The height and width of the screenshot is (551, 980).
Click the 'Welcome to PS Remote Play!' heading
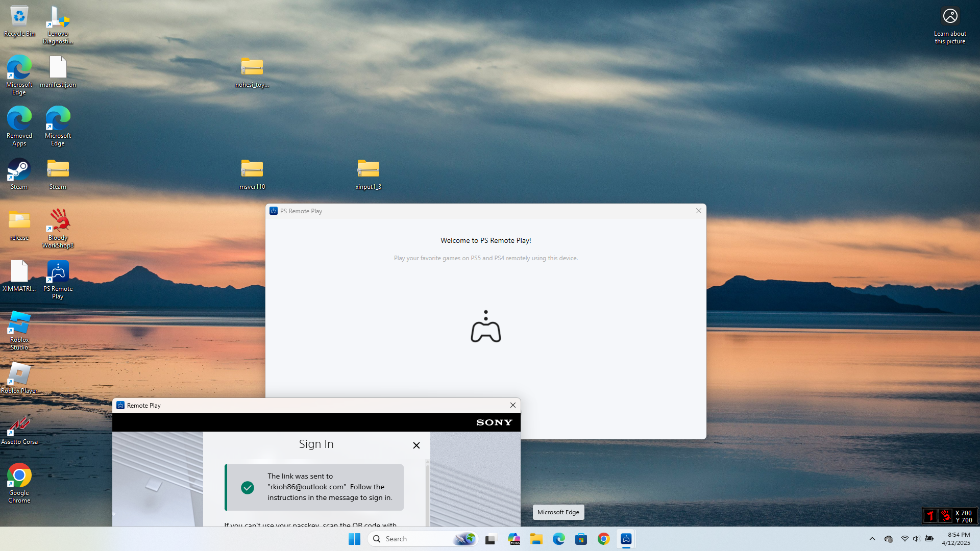(486, 240)
